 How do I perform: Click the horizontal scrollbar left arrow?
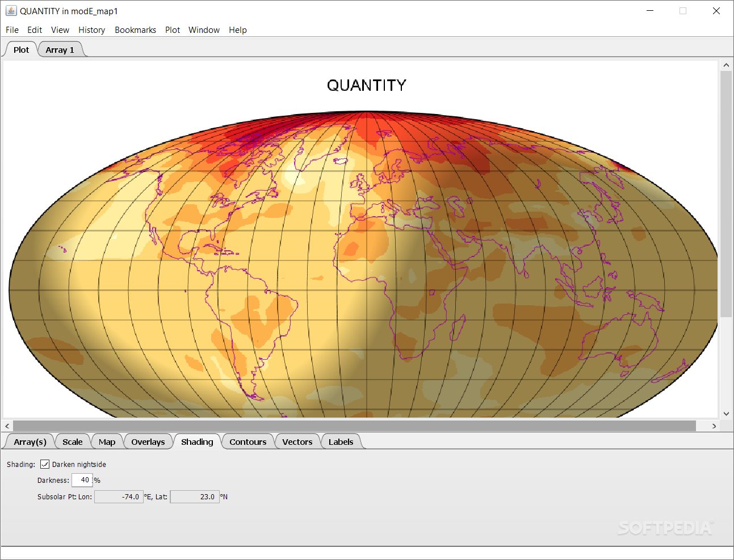(7, 426)
